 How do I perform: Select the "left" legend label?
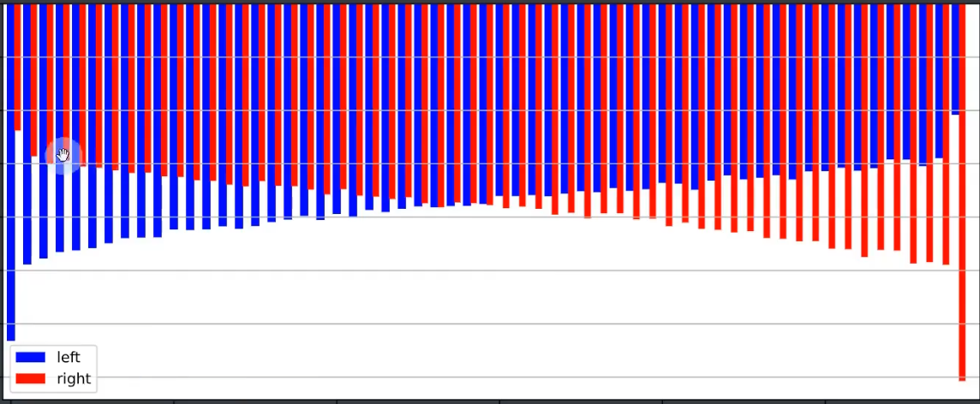[x=68, y=357]
